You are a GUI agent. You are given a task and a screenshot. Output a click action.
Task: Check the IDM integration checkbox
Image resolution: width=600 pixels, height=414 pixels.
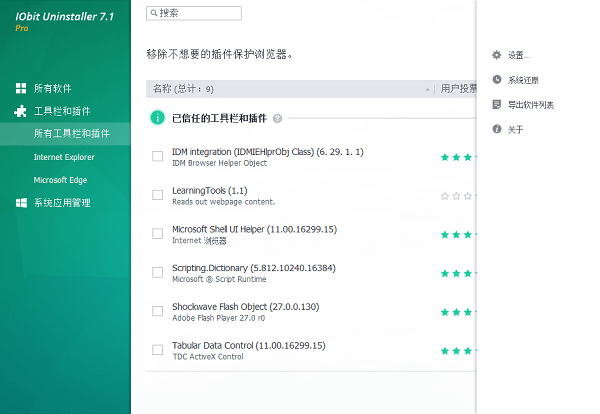coord(157,156)
